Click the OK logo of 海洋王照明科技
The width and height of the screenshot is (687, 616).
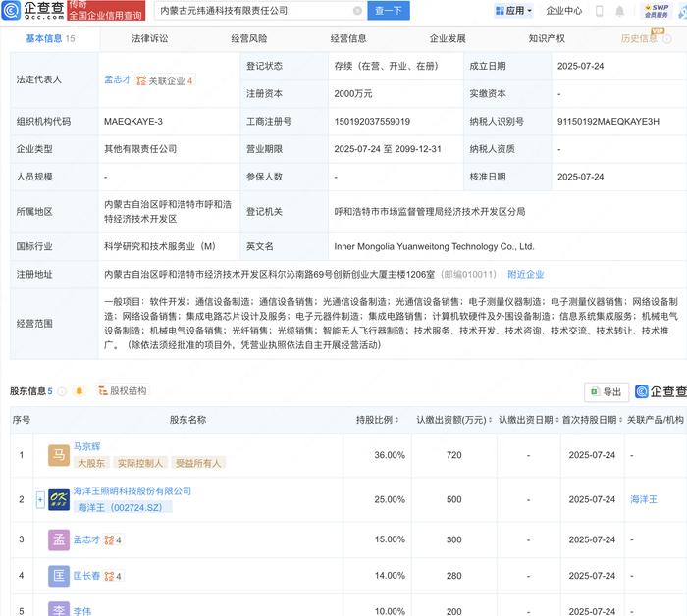59,500
